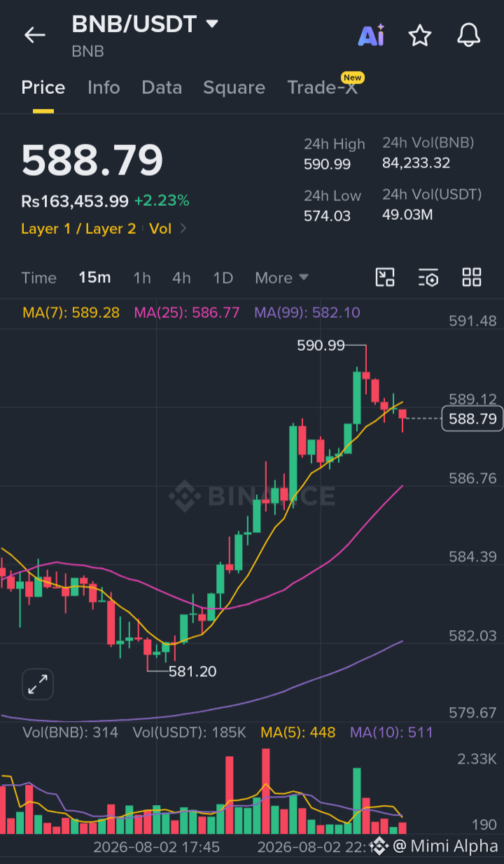Open chart indicator settings icon
This screenshot has width=504, height=864.
pos(428,278)
